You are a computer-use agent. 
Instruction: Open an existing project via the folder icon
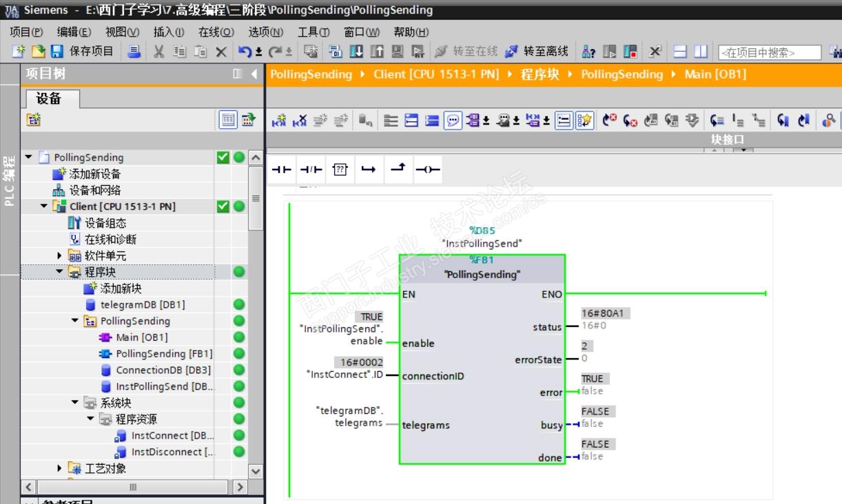pyautogui.click(x=37, y=51)
